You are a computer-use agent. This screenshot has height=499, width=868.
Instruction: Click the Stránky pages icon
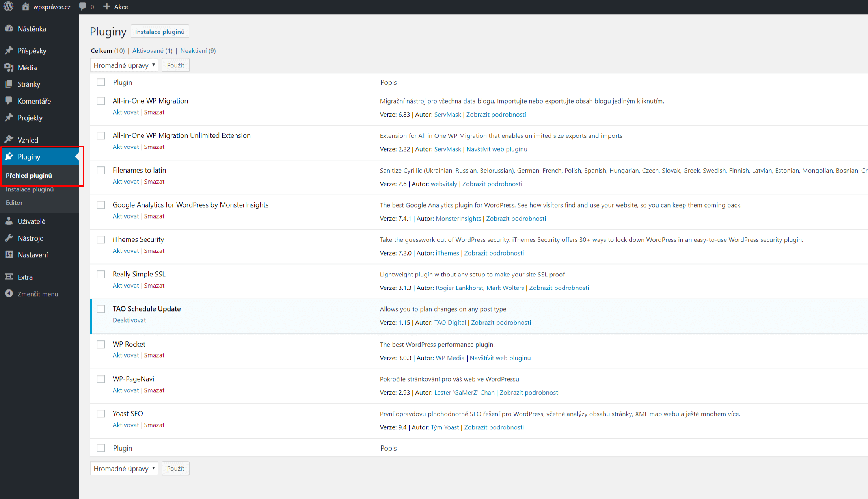[9, 84]
